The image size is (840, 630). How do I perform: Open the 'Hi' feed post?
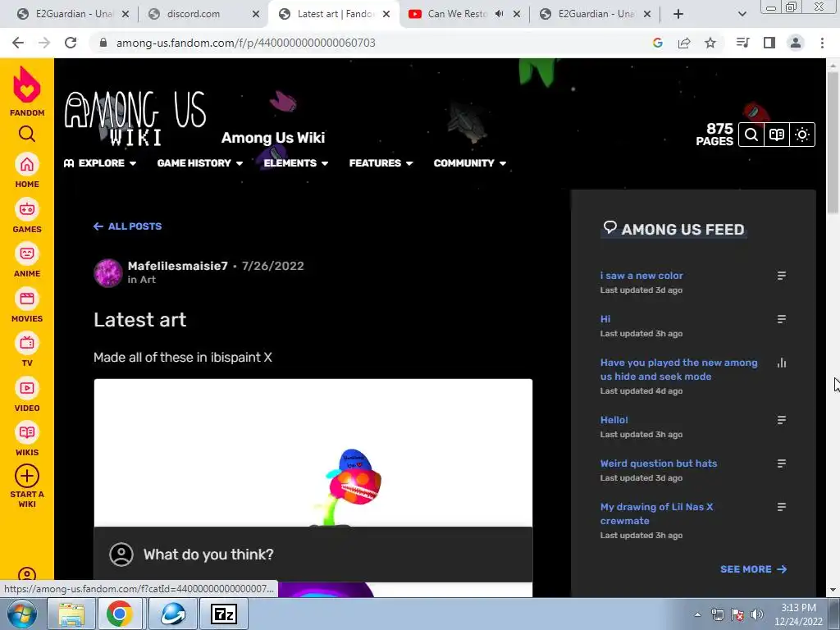tap(605, 319)
